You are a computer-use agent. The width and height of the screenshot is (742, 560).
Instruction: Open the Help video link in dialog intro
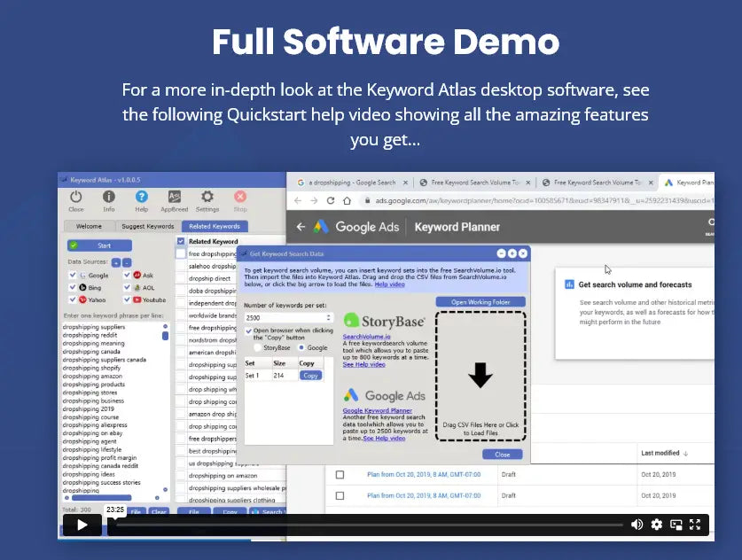(x=389, y=284)
